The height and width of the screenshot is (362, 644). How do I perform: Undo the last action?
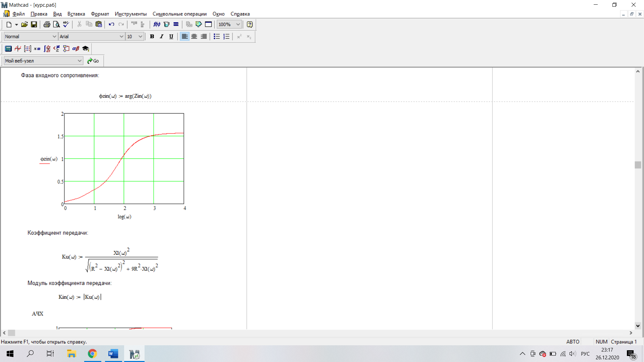(x=111, y=24)
